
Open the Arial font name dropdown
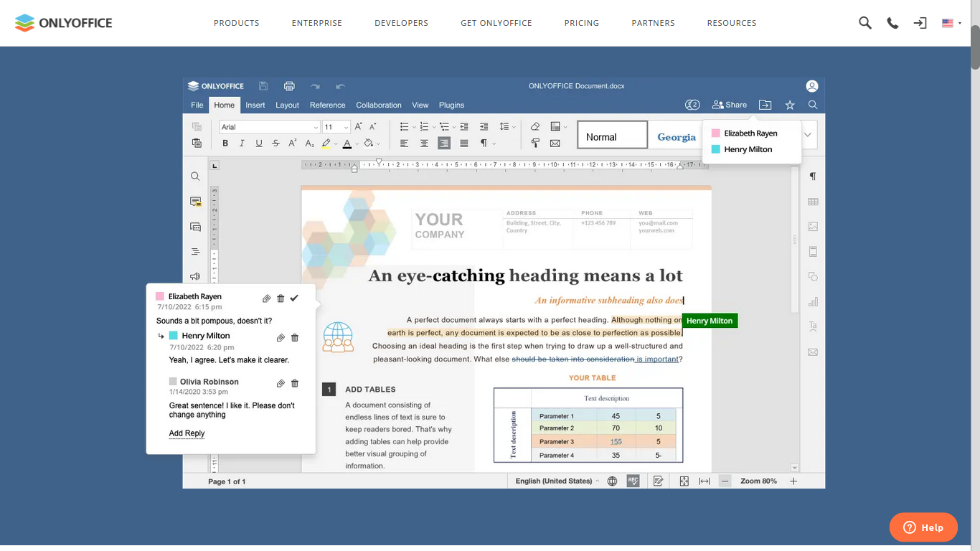pyautogui.click(x=316, y=127)
